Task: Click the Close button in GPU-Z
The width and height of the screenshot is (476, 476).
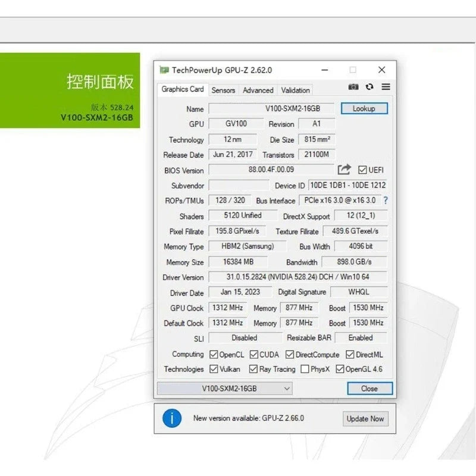Action: coord(369,389)
